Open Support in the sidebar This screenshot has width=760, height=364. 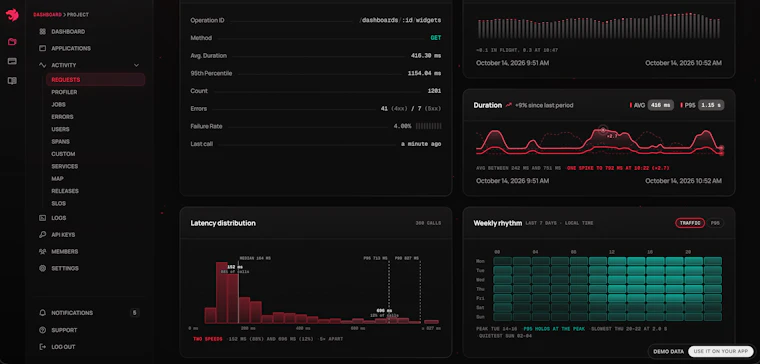point(64,330)
